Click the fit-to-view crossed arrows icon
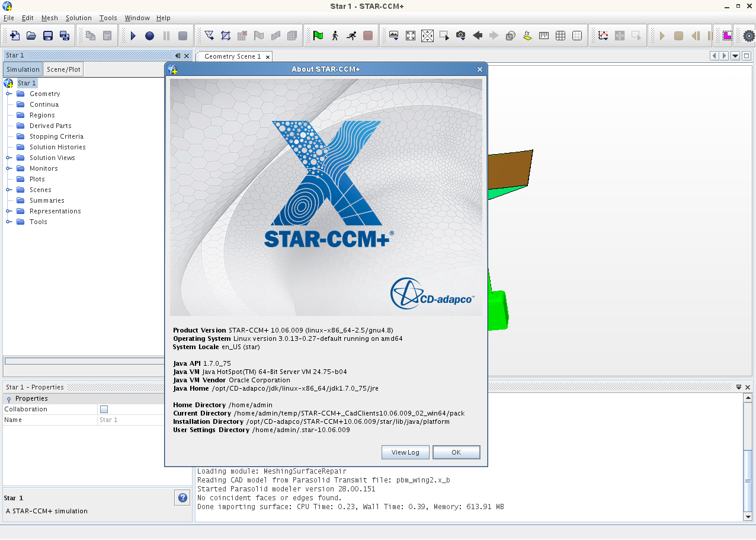 [x=427, y=36]
